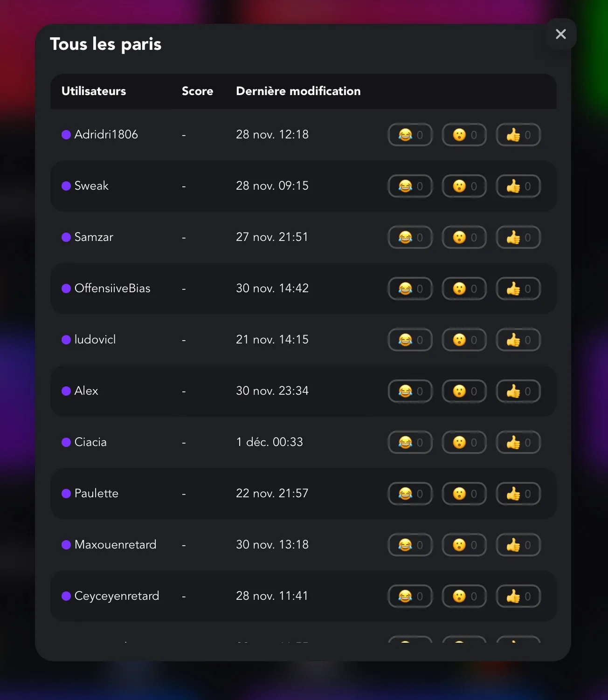Viewport: 608px width, 700px height.
Task: Click surprised emoji on Ceyceyenretard row
Action: pyautogui.click(x=464, y=596)
